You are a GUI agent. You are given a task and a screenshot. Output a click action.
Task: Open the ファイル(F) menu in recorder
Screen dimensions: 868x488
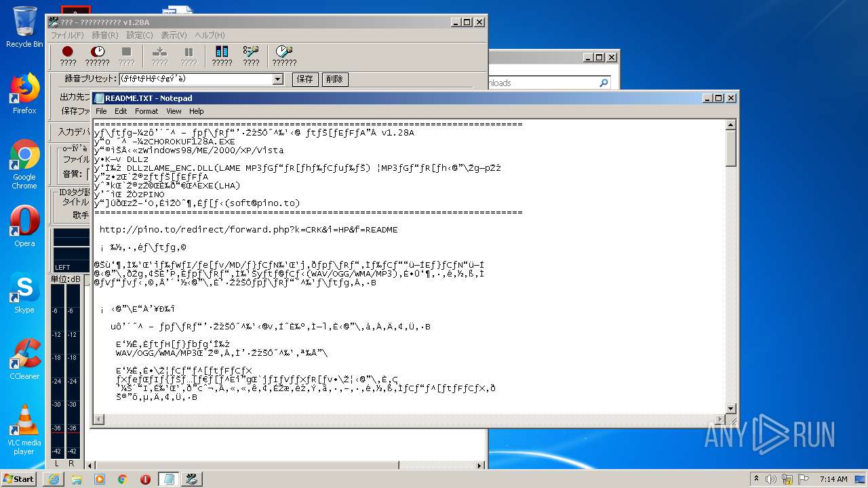pos(67,35)
